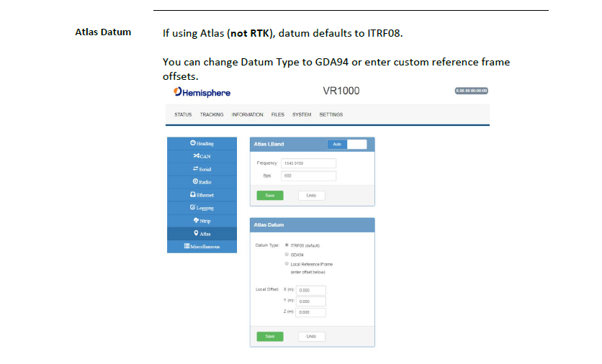This screenshot has width=602, height=364.
Task: Open the Heading settings sidebar item
Action: [x=202, y=143]
